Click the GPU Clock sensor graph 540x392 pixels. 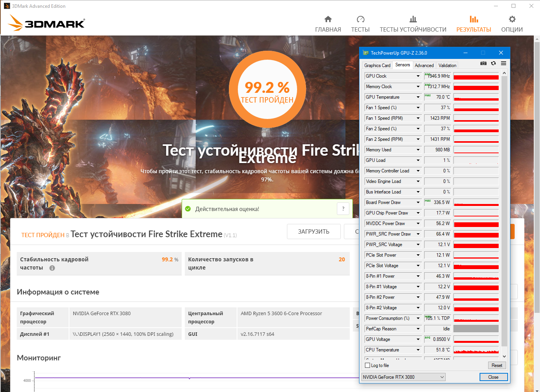click(x=476, y=76)
